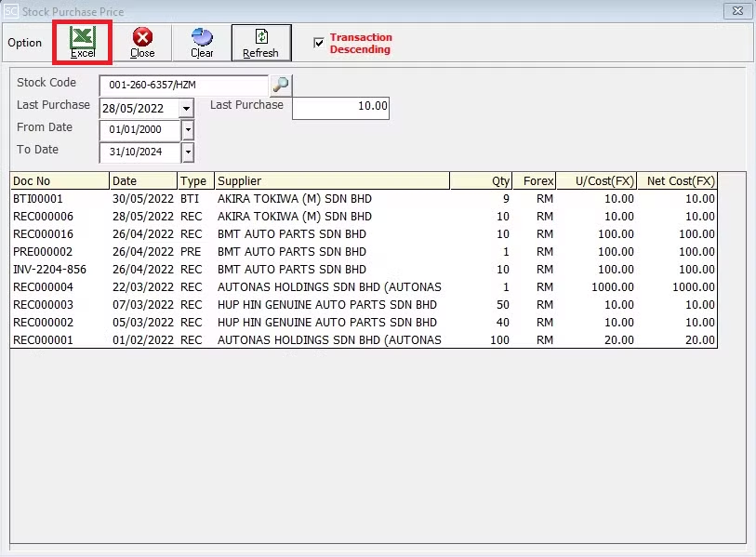Screen dimensions: 756x557
Task: Select row REC000001
Action: pyautogui.click(x=364, y=340)
